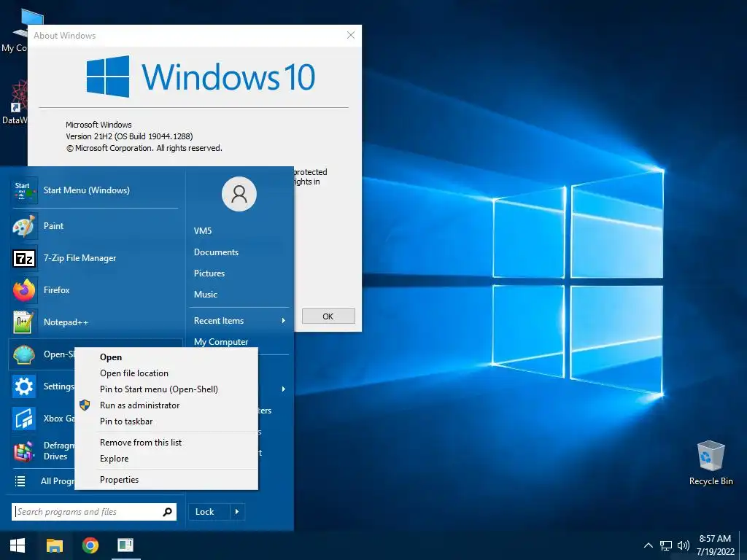Expand the Recent Items submenu arrow
Screen dimensions: 747x560
(x=284, y=321)
